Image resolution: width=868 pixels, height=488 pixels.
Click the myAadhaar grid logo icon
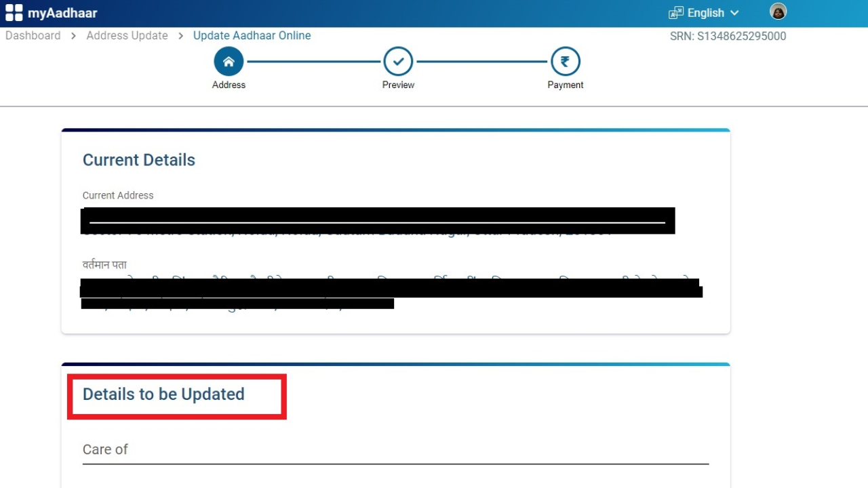click(14, 13)
